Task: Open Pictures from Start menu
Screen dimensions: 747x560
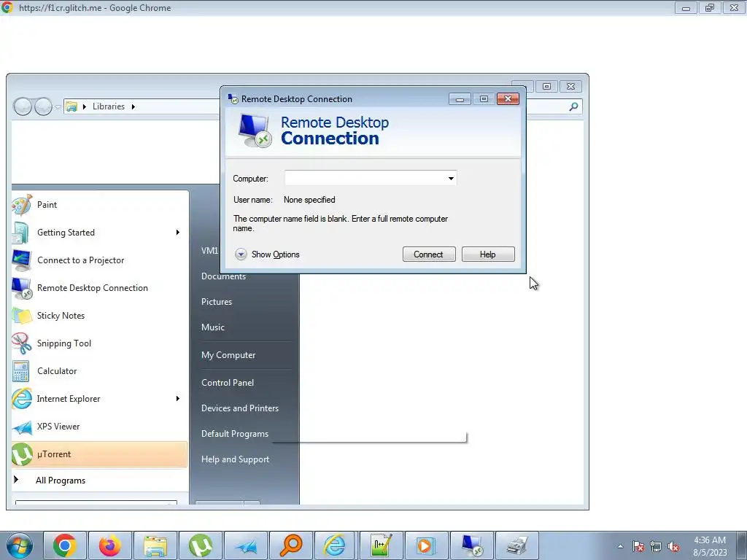Action: coord(217,302)
